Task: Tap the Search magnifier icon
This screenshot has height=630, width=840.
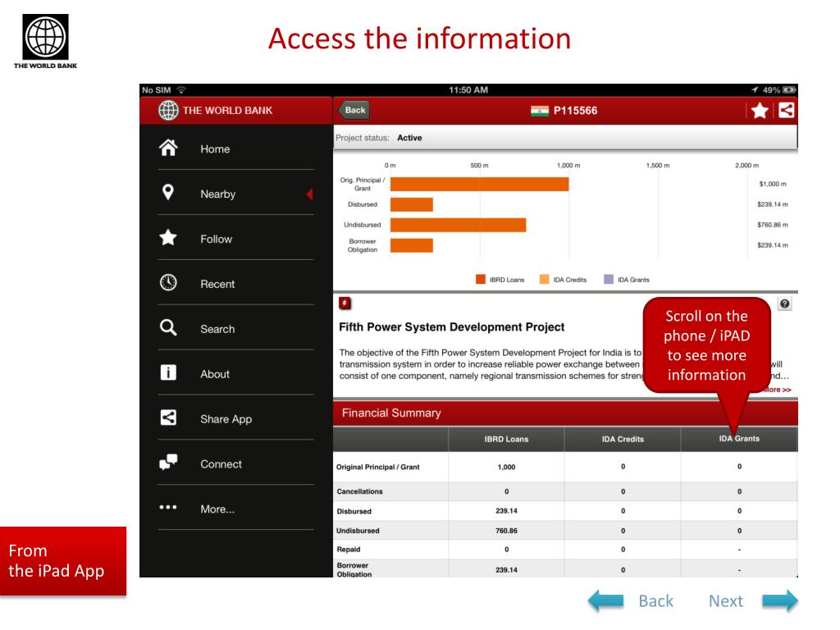Action: tap(168, 327)
